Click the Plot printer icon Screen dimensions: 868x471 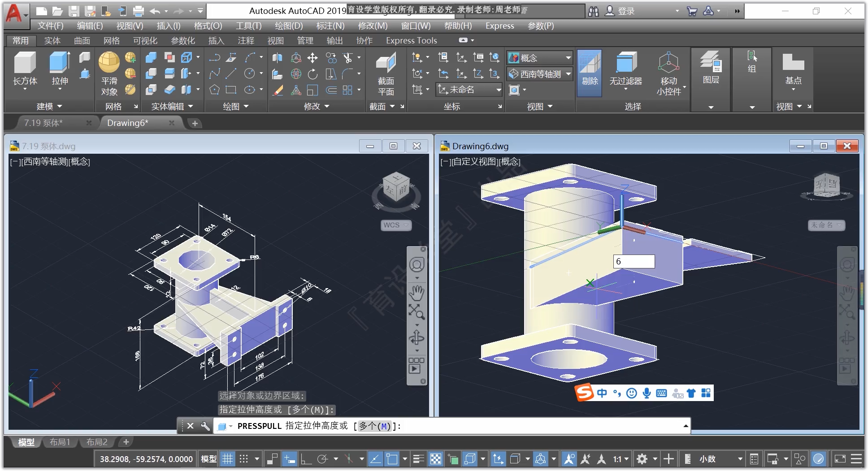coord(139,11)
